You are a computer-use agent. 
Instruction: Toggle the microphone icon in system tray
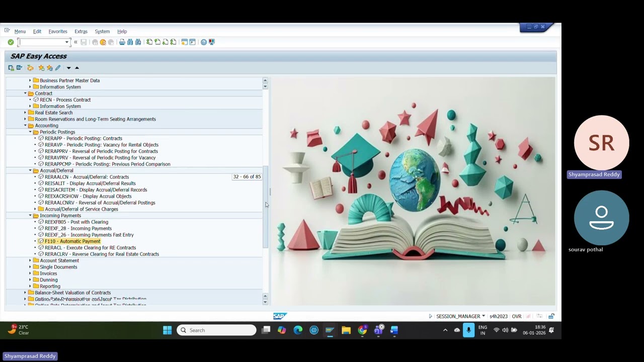point(468,330)
